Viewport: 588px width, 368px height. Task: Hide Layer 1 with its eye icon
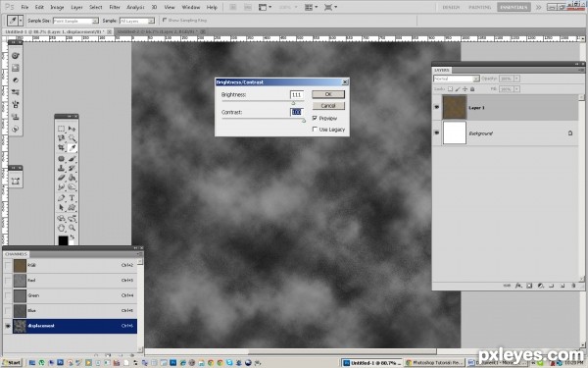436,107
